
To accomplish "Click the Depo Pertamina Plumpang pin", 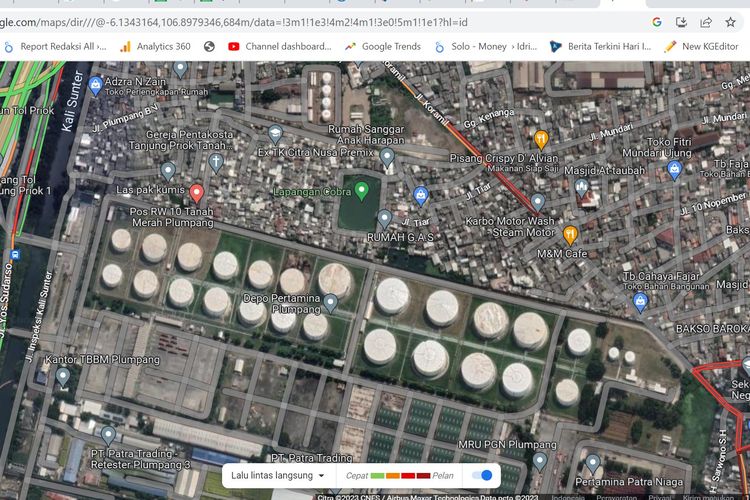I will tap(330, 301).
